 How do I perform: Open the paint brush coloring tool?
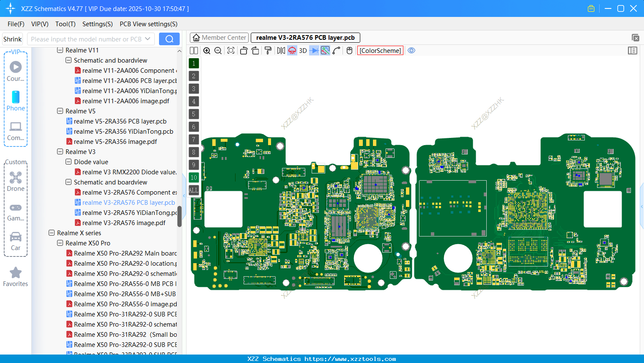pos(267,50)
